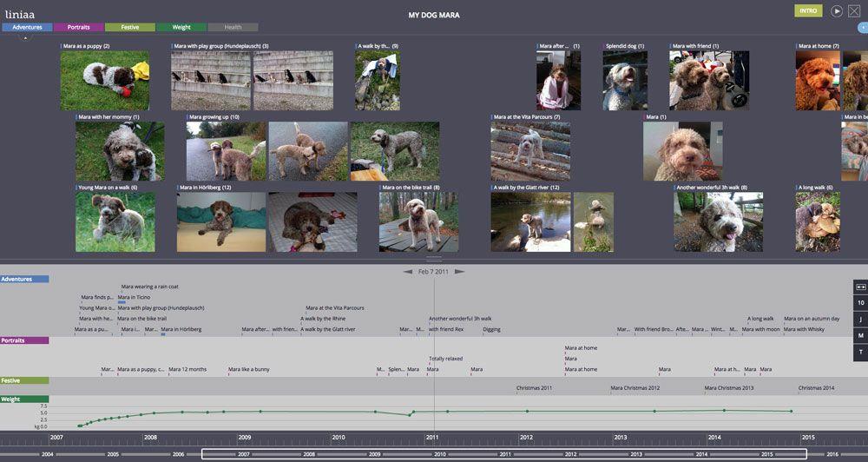The image size is (868, 462).
Task: Select Mara like a bunny event
Action: (249, 369)
